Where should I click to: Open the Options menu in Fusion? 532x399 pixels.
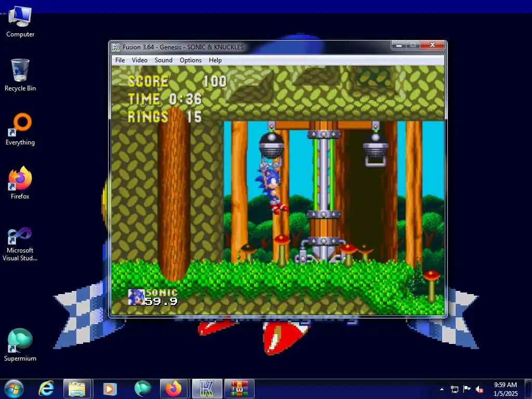click(191, 60)
